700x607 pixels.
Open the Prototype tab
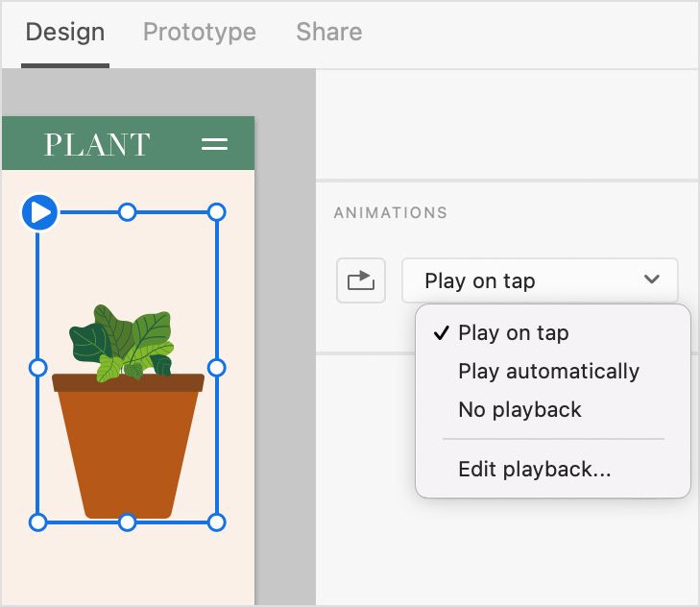pyautogui.click(x=199, y=32)
